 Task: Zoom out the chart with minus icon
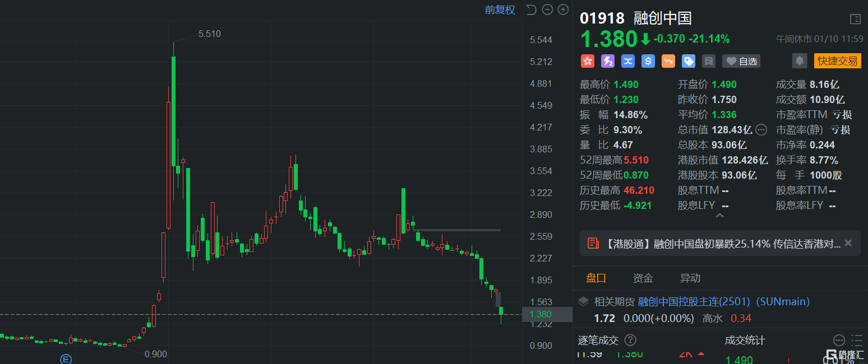[547, 10]
